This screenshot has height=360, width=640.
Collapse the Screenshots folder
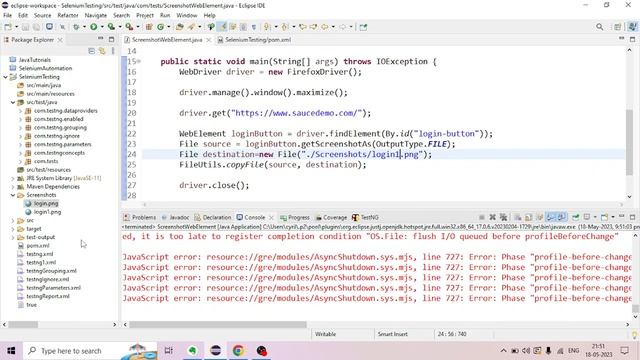point(13,195)
